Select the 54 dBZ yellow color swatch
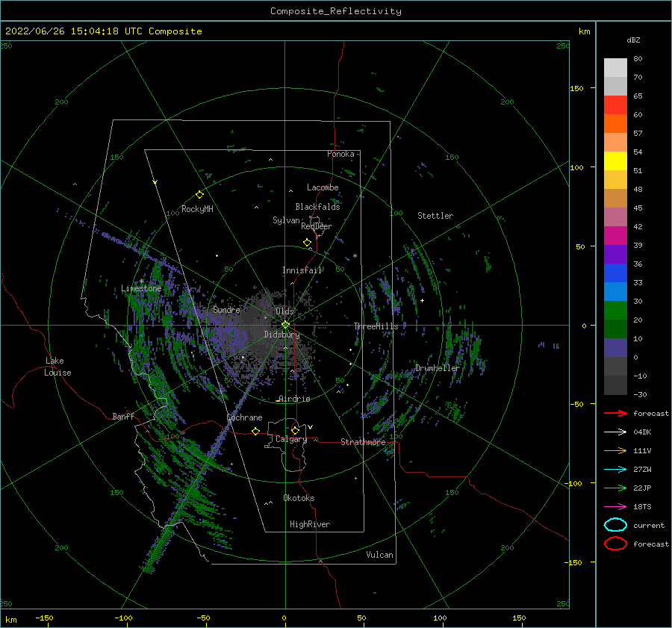 615,161
